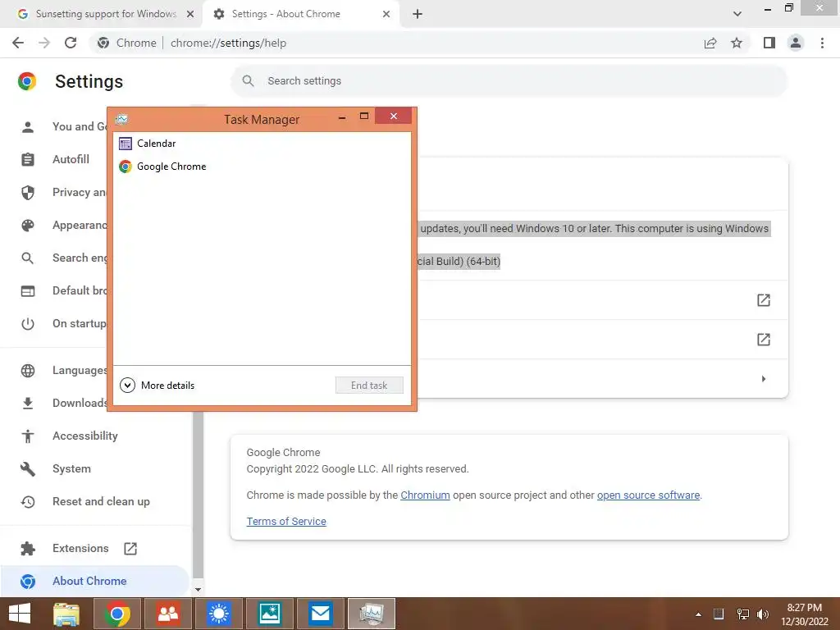Close the Sunsetting support for Windows tab
Image resolution: width=840 pixels, height=630 pixels.
pyautogui.click(x=189, y=14)
